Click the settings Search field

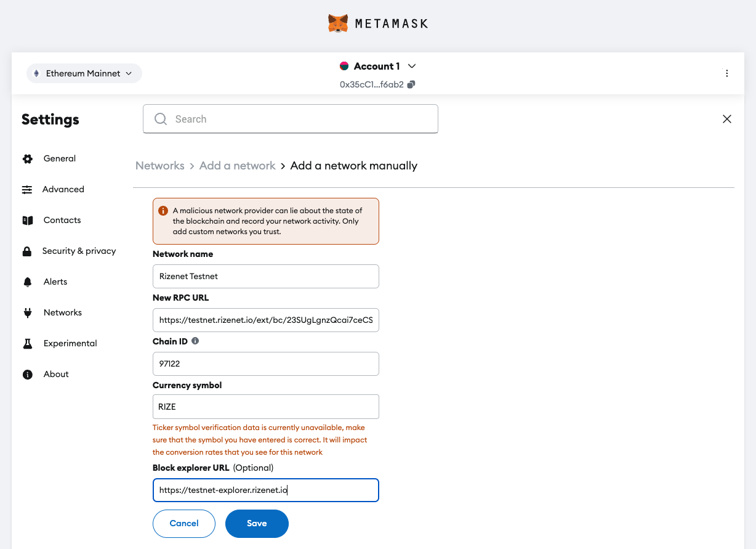click(x=291, y=119)
